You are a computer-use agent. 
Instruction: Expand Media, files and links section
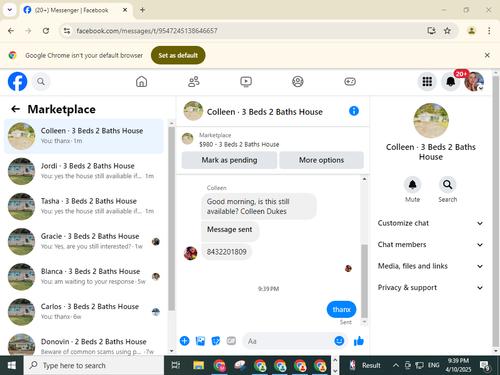pos(430,266)
